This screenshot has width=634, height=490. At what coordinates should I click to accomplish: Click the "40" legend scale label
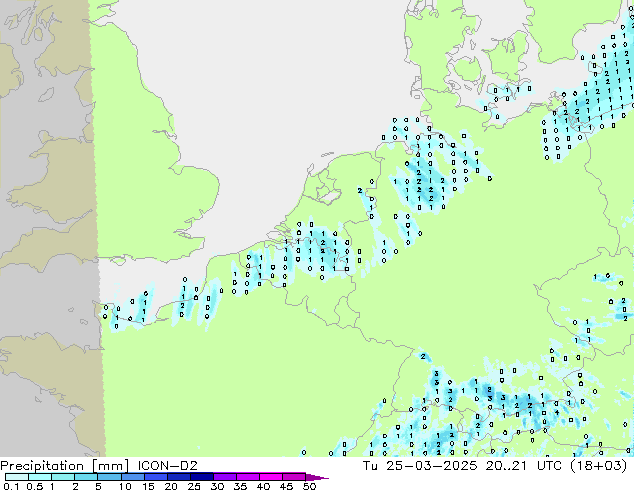click(263, 486)
